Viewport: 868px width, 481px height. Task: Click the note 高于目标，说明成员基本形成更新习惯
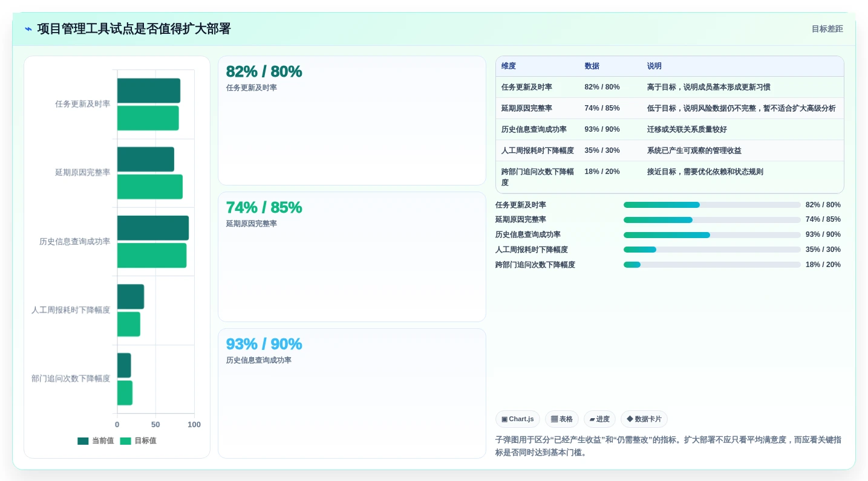(709, 87)
